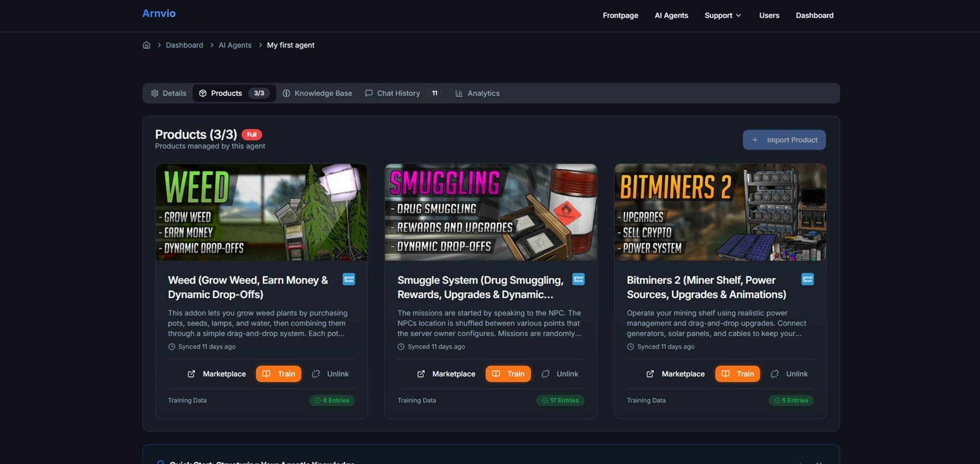Click the Import Product button

tap(784, 140)
